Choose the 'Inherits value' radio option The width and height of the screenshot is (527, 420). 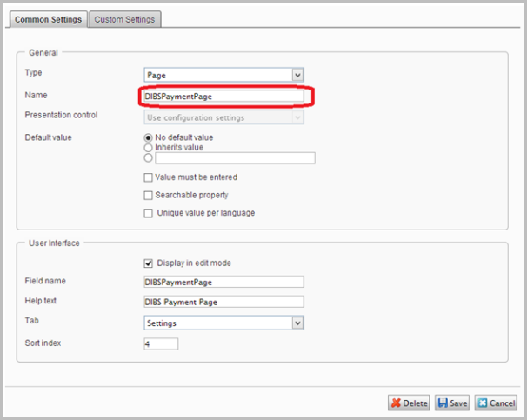(x=148, y=148)
